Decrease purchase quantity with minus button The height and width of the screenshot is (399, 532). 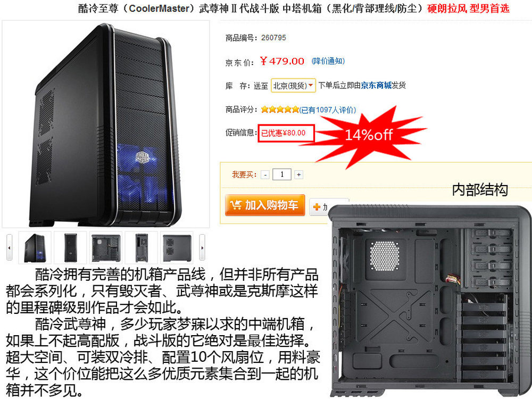tap(265, 174)
